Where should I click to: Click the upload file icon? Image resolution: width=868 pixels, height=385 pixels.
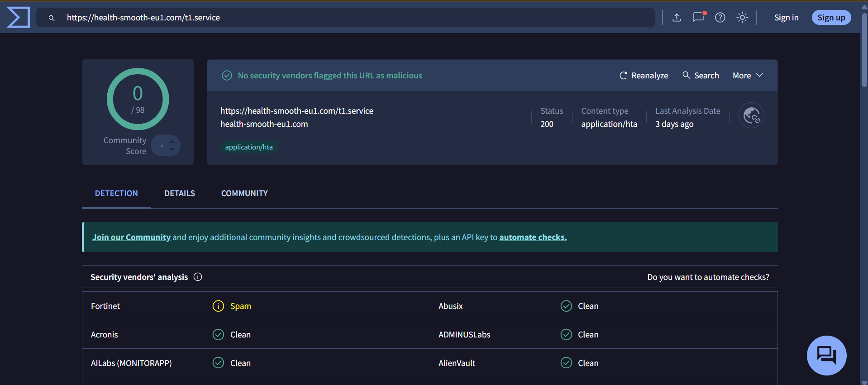[677, 18]
